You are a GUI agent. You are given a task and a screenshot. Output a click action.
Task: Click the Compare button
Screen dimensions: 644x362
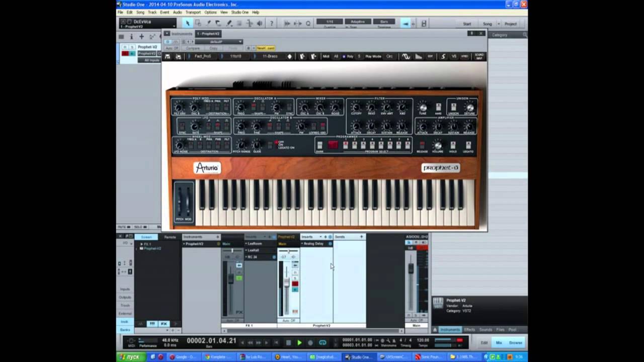193,48
